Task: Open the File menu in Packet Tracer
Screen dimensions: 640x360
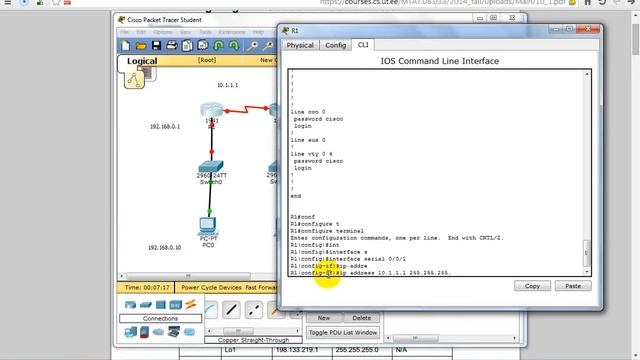Action: (x=124, y=32)
